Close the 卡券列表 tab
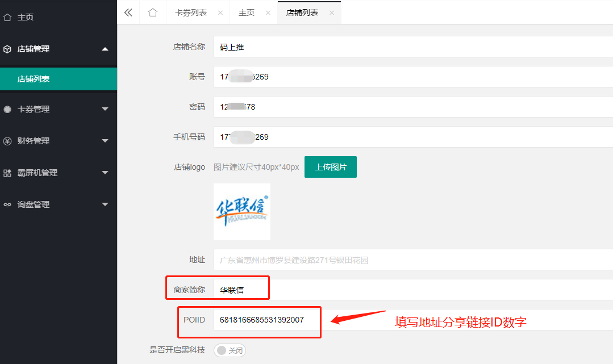 220,13
